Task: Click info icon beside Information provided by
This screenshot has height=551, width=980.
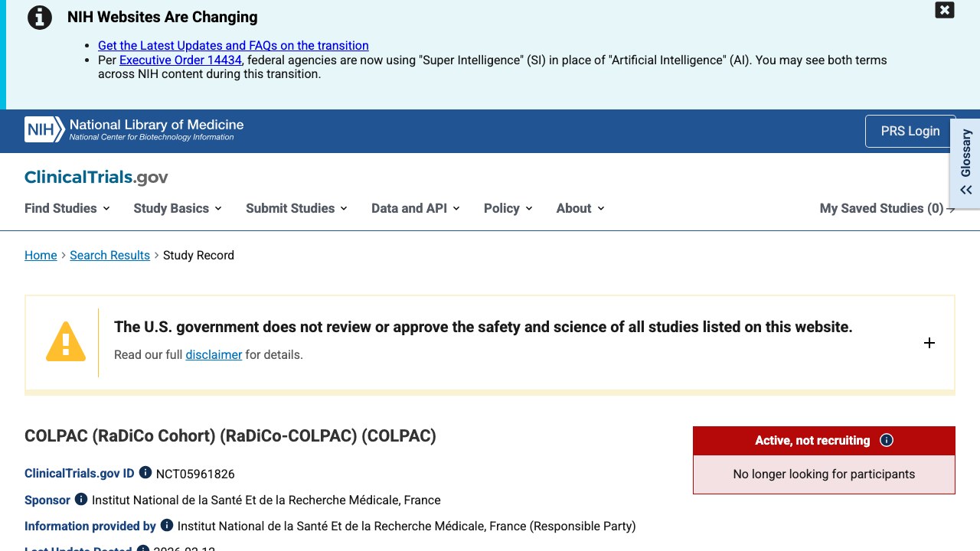Action: click(167, 525)
